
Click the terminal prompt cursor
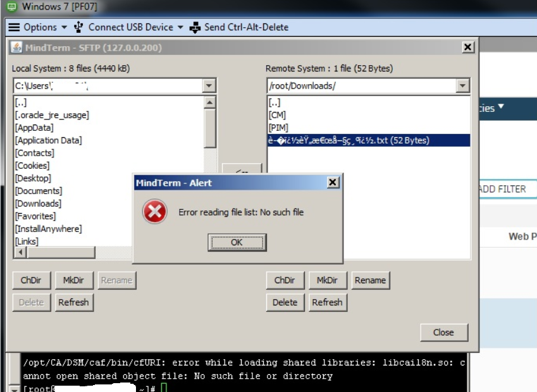click(x=164, y=388)
